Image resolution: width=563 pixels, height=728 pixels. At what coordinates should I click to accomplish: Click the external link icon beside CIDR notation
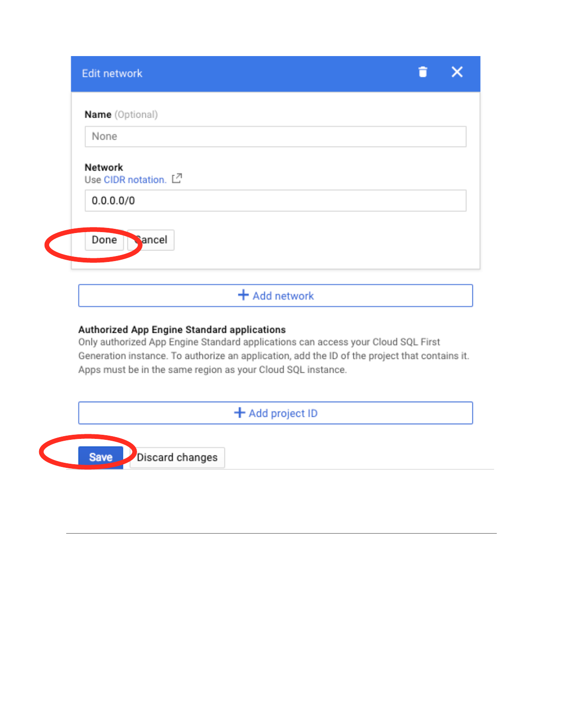177,179
